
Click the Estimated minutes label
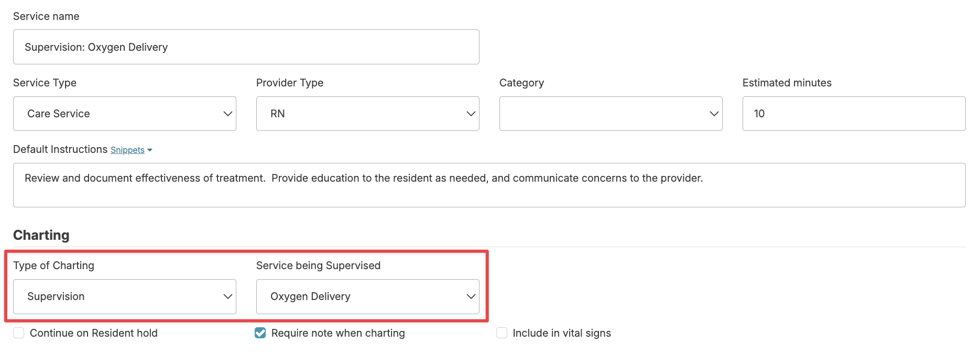point(787,83)
